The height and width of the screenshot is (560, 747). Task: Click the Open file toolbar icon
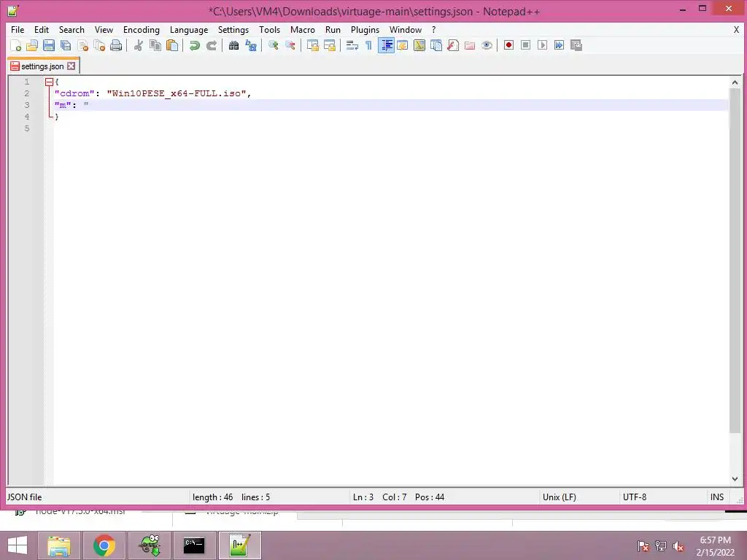pos(32,46)
